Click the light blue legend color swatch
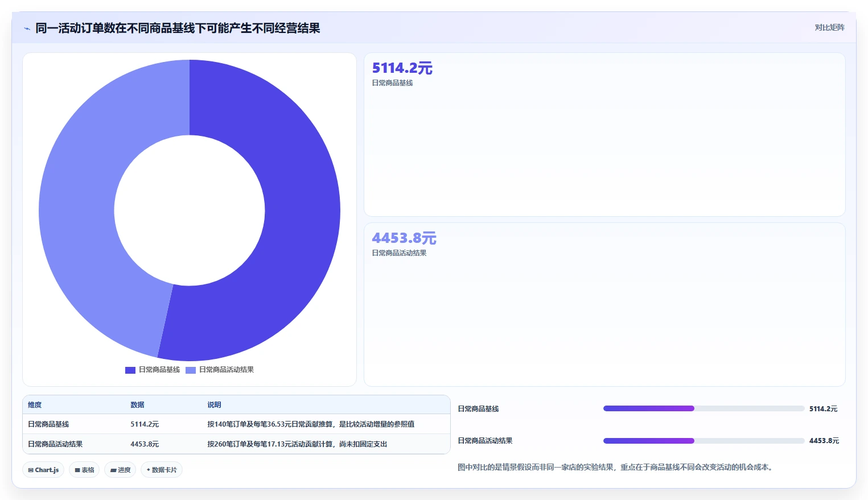Screen dimensions: 868x500 click(191, 370)
